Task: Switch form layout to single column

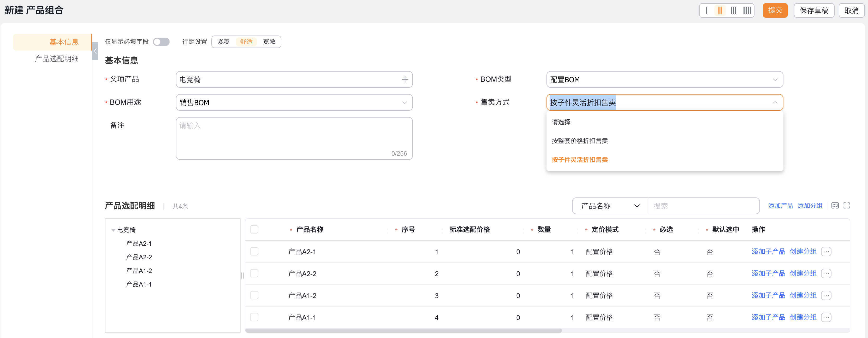Action: click(x=706, y=10)
